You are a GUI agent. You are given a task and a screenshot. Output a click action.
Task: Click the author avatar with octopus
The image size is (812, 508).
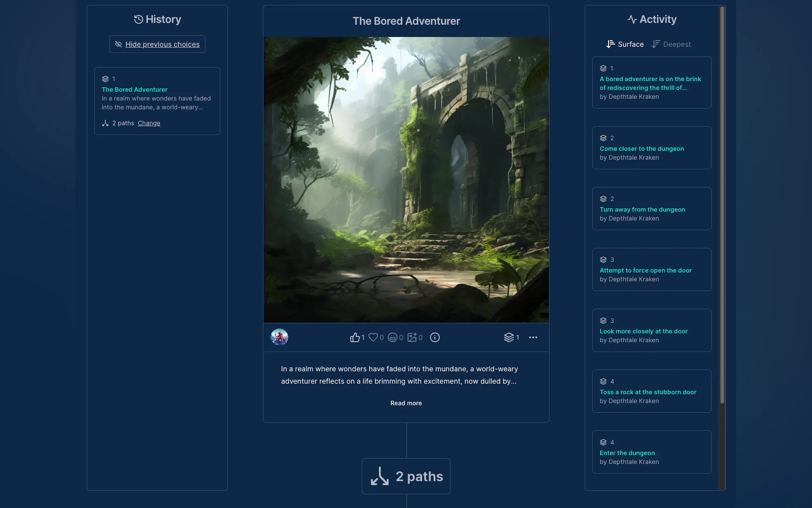(x=279, y=337)
